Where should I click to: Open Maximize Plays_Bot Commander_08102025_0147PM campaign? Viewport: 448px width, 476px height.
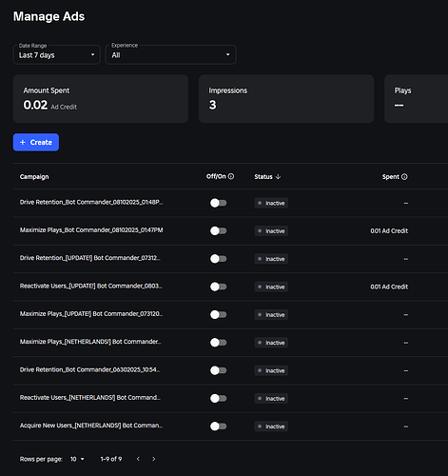tap(91, 230)
